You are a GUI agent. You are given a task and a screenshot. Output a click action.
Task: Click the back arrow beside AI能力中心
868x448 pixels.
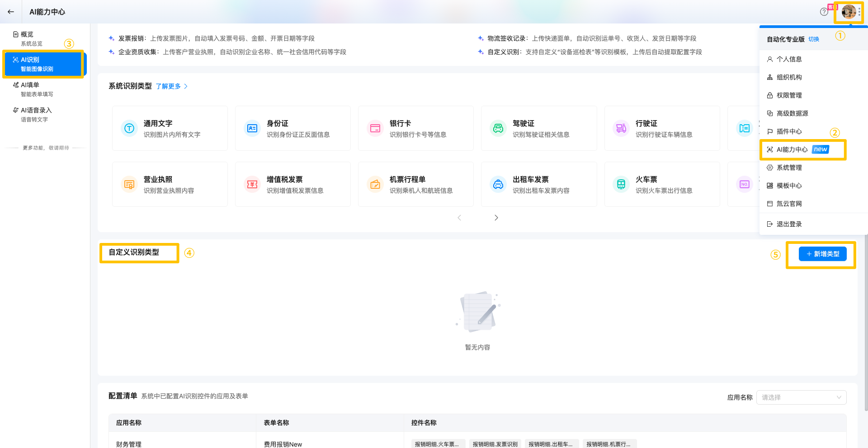[x=11, y=12]
